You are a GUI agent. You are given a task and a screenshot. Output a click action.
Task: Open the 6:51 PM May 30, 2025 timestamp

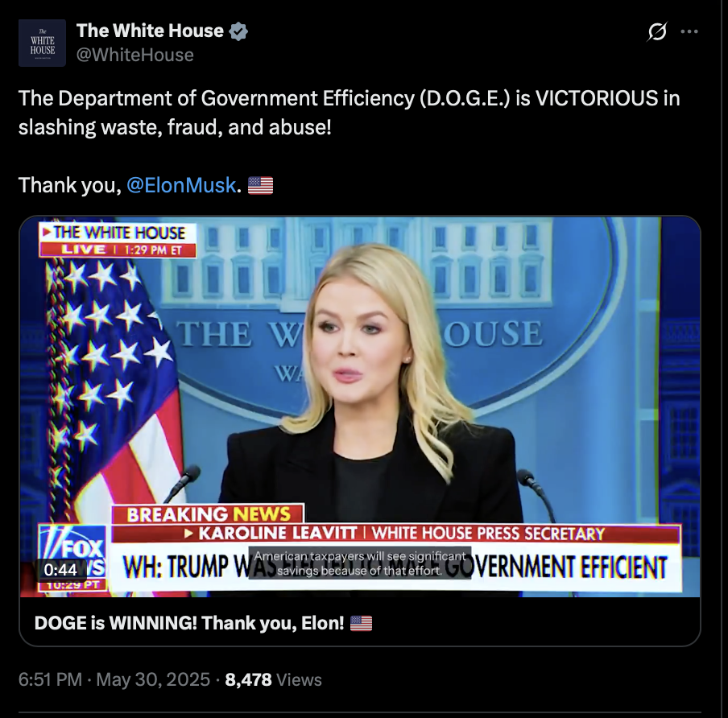pos(114,679)
